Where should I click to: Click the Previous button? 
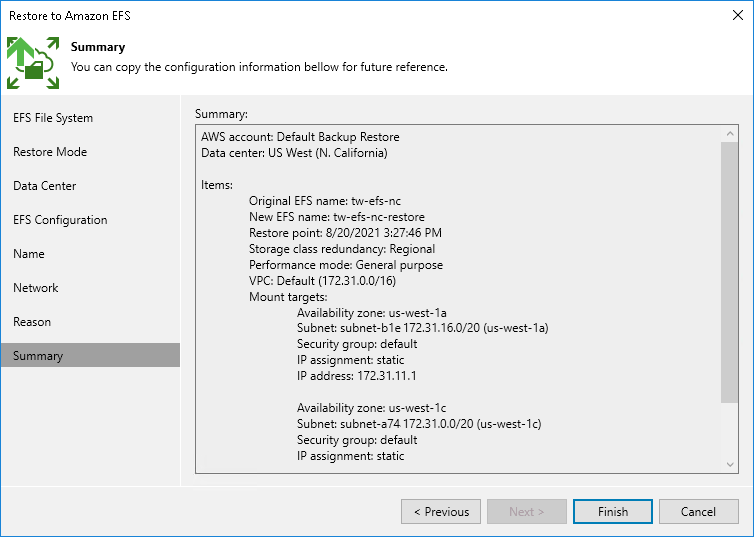pyautogui.click(x=441, y=512)
